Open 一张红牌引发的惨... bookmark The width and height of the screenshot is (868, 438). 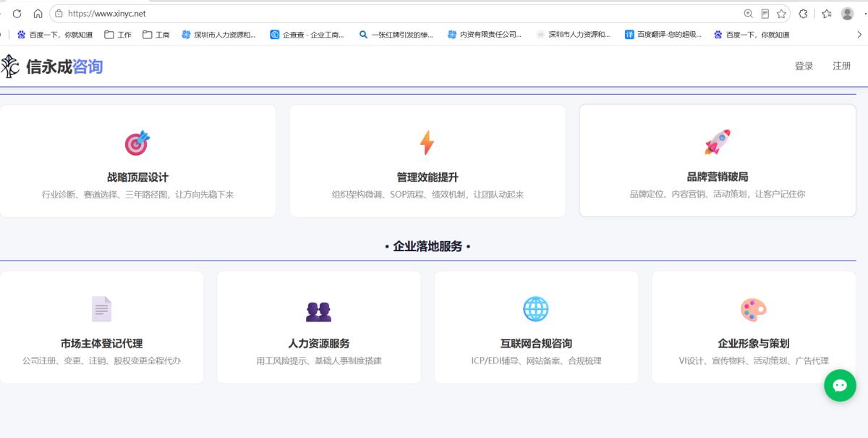click(x=396, y=34)
